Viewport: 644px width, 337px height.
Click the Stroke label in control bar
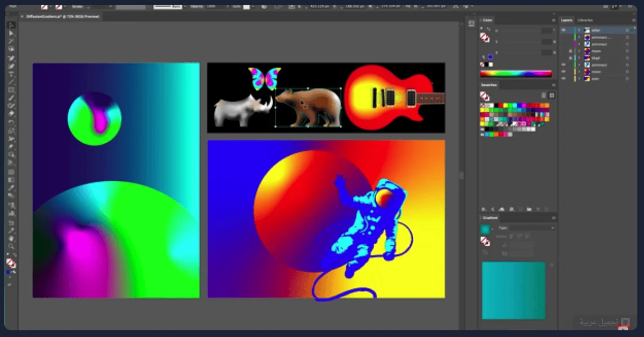77,6
